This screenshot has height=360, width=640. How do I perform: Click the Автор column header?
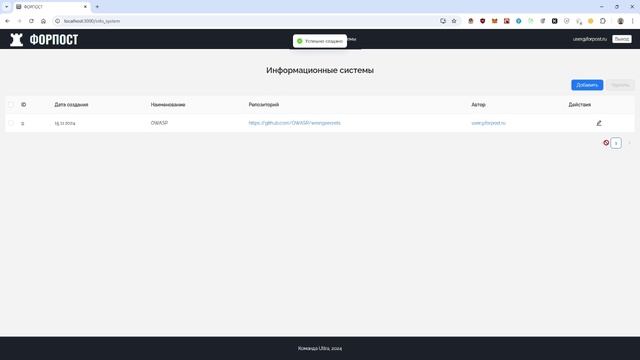[x=478, y=104]
